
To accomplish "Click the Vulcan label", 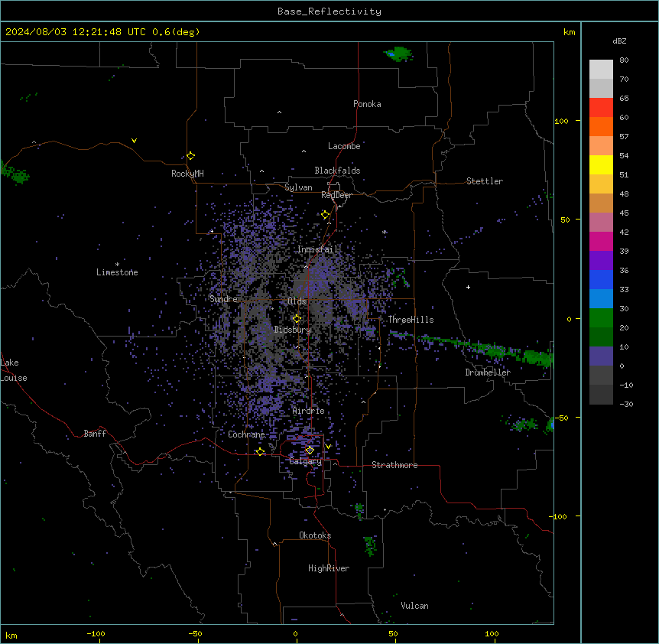I will coord(415,606).
